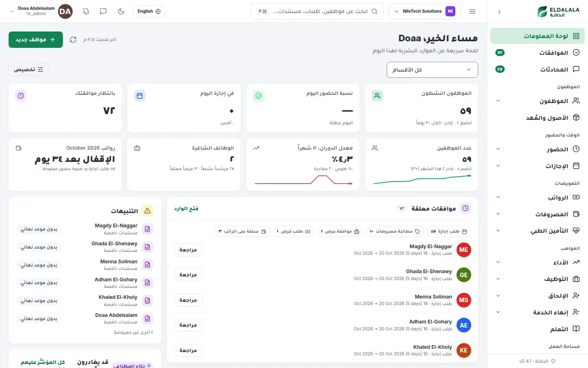Viewport: 588px width, 368px height.
Task: Click the الأداء trend icon
Action: 576,262
